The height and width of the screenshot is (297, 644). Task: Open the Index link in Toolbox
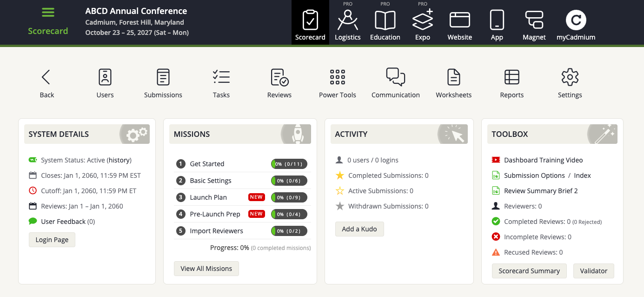click(582, 175)
